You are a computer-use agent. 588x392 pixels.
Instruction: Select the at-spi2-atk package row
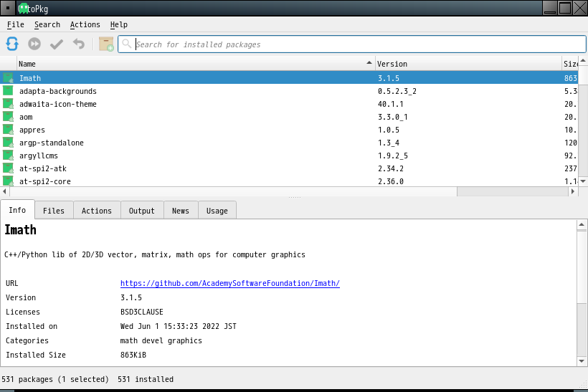[289, 168]
